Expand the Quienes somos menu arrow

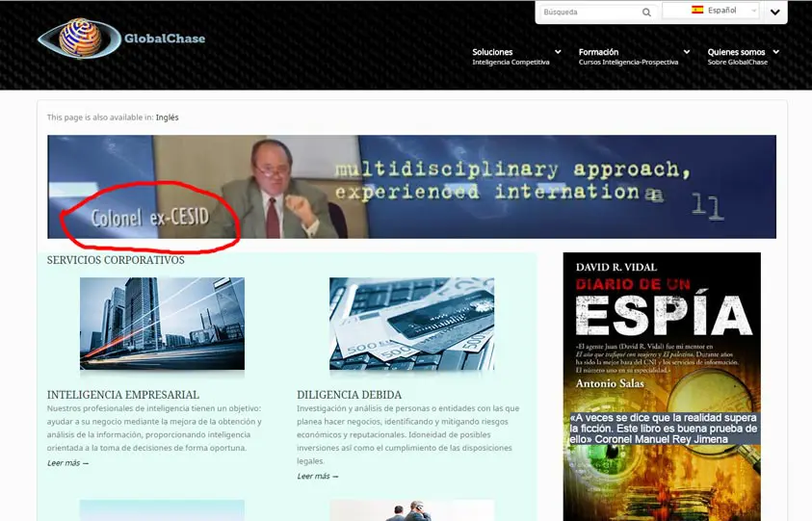tap(775, 52)
